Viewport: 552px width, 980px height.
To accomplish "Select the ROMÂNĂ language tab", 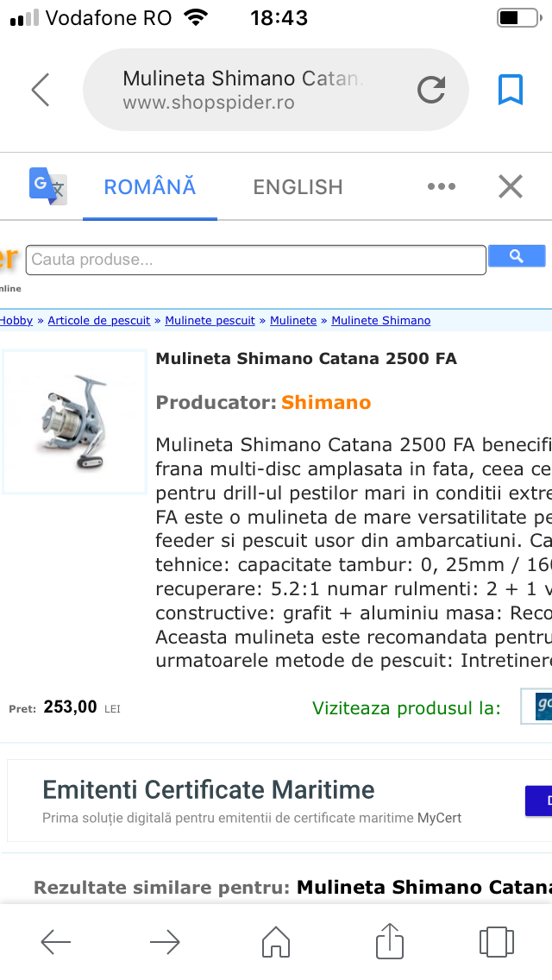I will pyautogui.click(x=150, y=186).
